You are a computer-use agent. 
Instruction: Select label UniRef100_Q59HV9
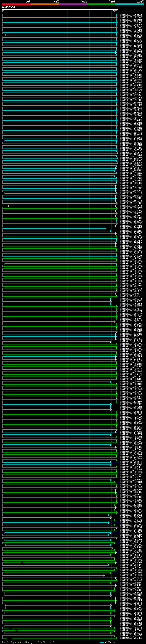pyautogui.click(x=131, y=495)
